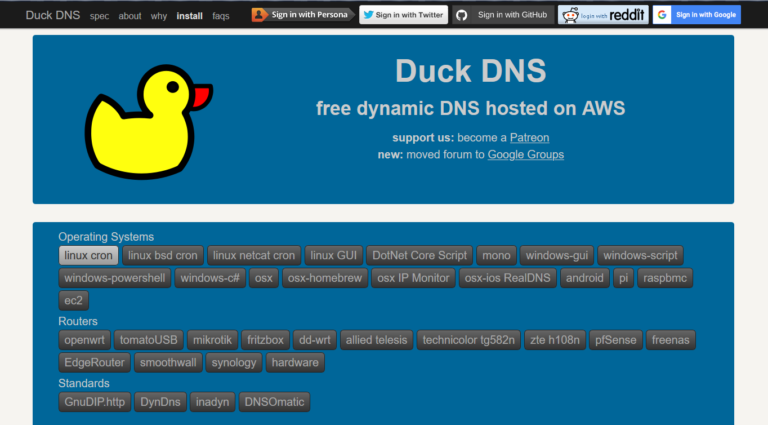
Task: Open the faqs page in navbar
Action: click(x=221, y=16)
